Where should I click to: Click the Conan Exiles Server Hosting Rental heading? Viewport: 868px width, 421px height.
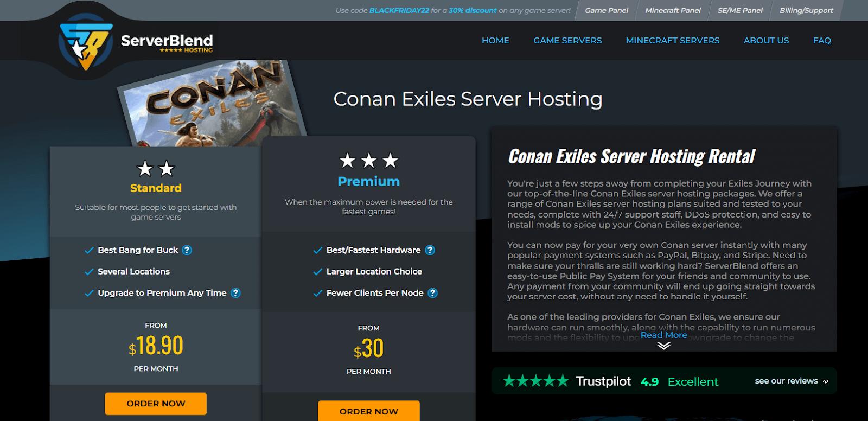coord(631,156)
